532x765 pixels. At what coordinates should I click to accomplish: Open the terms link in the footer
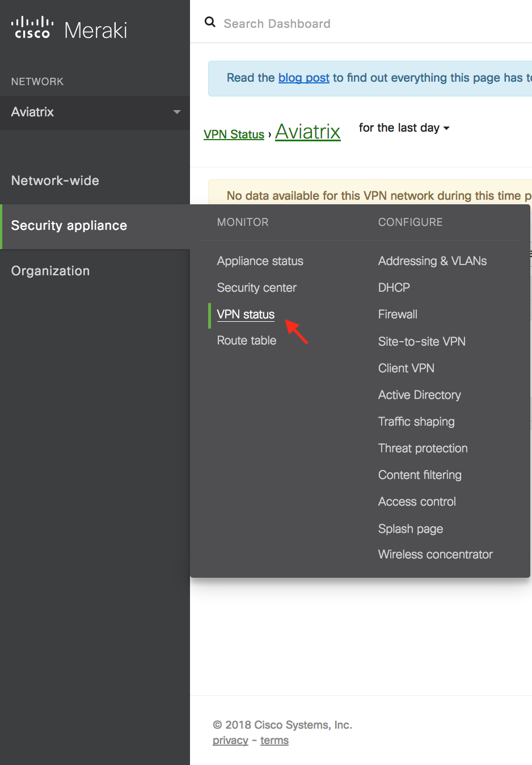click(275, 741)
